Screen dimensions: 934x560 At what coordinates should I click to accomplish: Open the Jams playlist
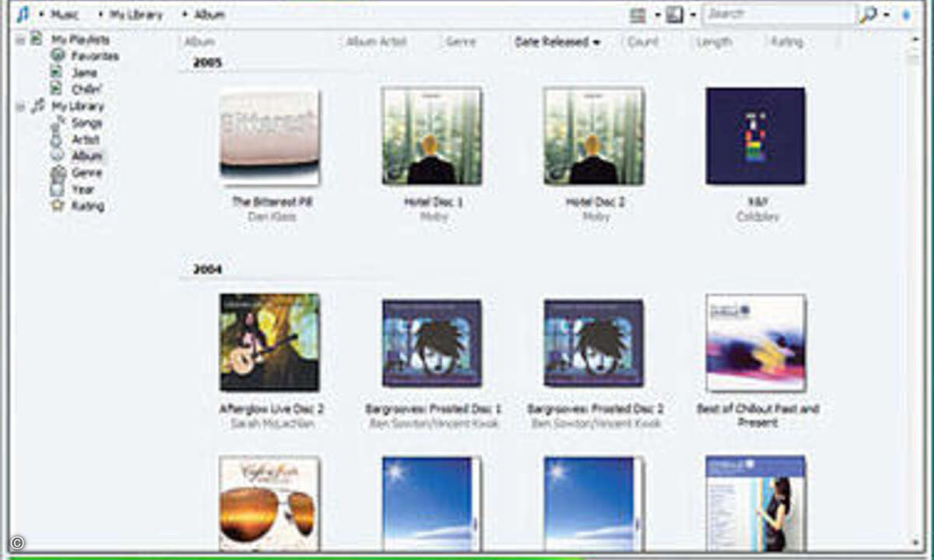84,72
